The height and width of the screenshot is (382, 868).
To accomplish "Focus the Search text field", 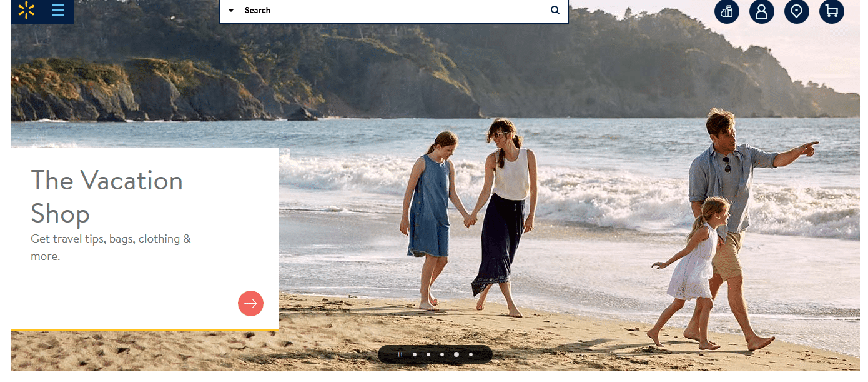I will click(x=393, y=11).
